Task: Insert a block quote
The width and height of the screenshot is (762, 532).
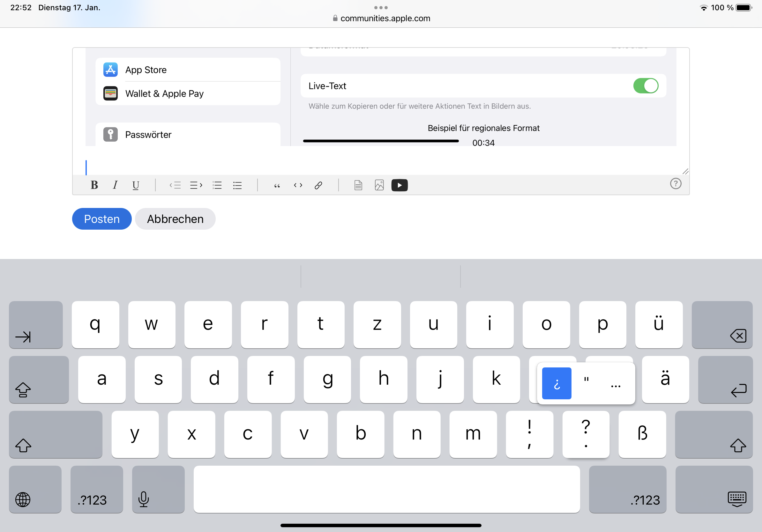Action: pyautogui.click(x=277, y=185)
